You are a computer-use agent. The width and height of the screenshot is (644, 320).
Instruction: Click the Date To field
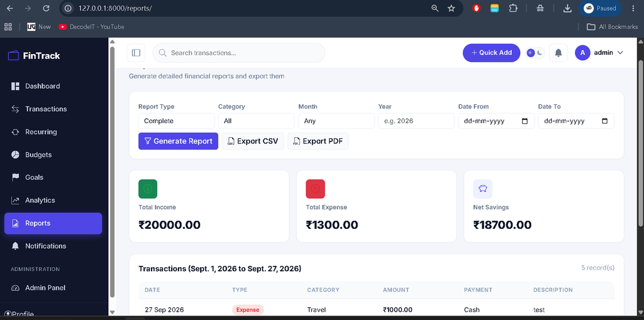click(576, 121)
